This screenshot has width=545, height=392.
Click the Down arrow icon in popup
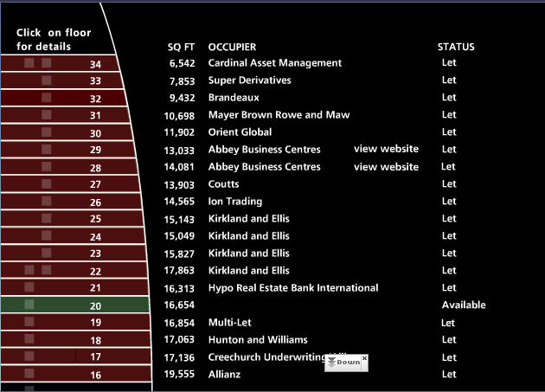coord(331,362)
